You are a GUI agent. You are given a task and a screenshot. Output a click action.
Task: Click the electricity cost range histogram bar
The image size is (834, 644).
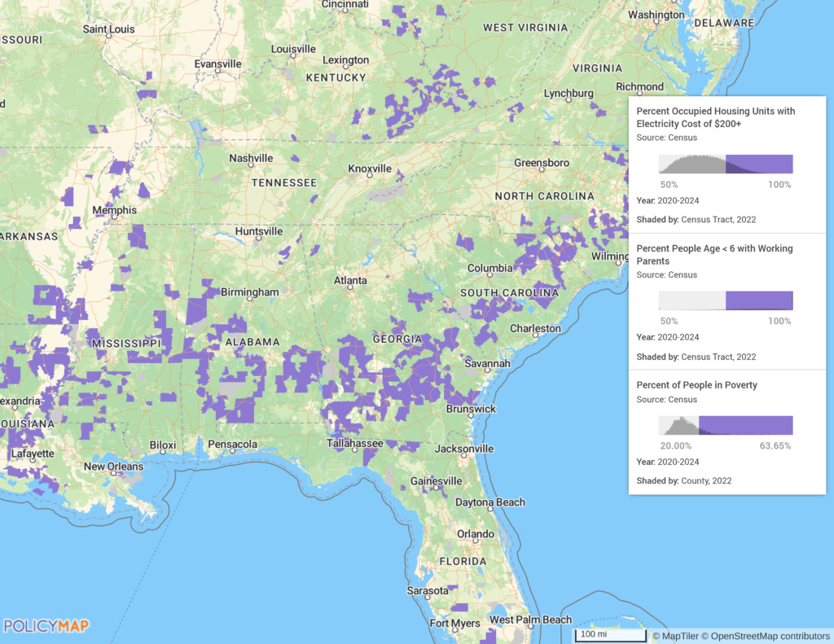coord(725,164)
